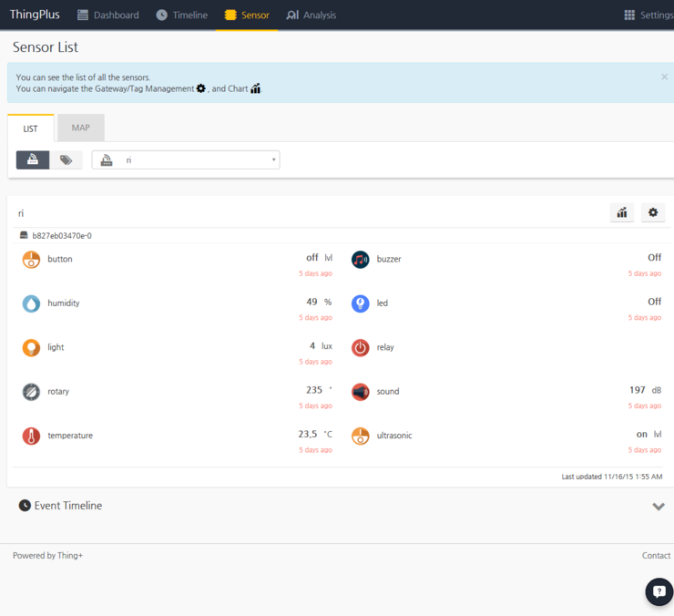Image resolution: width=674 pixels, height=616 pixels.
Task: Click the sound value 197 dB
Action: [645, 390]
